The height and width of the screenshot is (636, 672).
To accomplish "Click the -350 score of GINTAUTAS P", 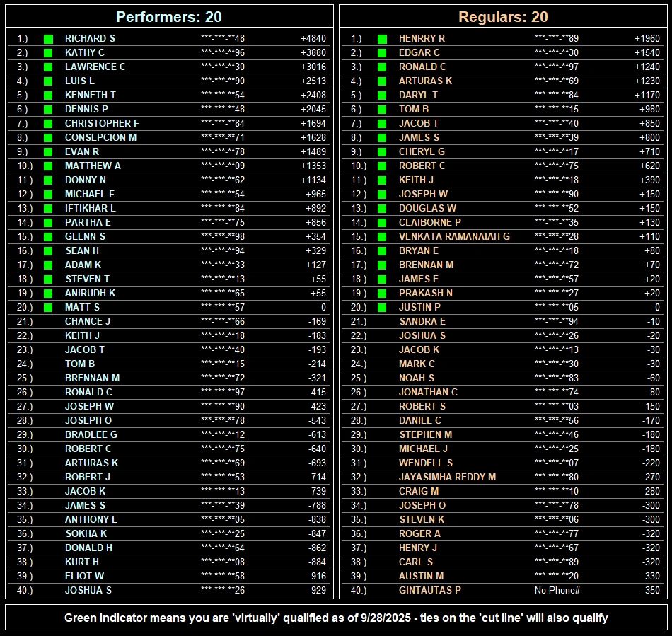I will (x=649, y=591).
